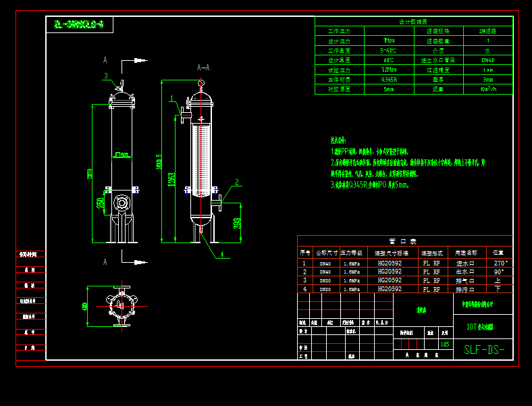Select PL RF in nozzle table row 4

431,288
